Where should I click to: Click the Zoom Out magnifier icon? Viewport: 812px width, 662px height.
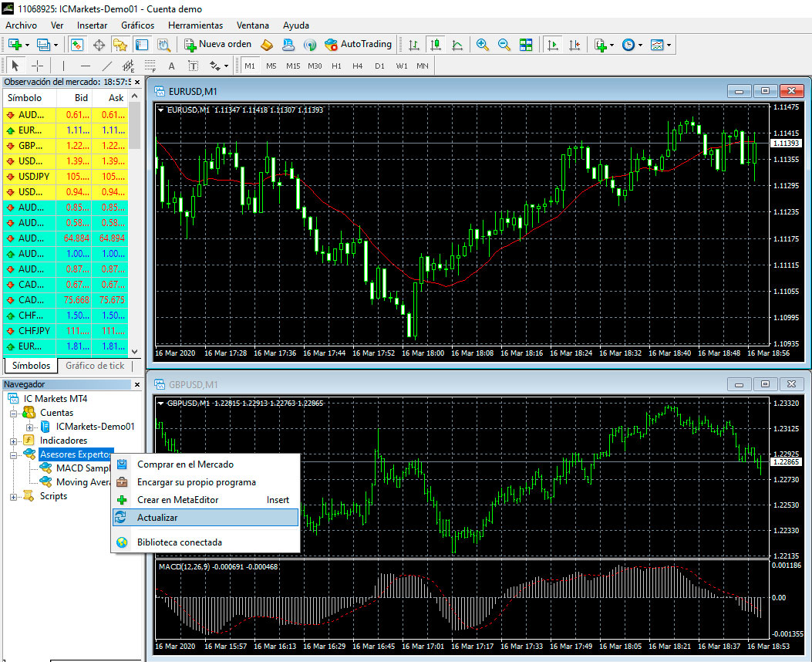504,45
